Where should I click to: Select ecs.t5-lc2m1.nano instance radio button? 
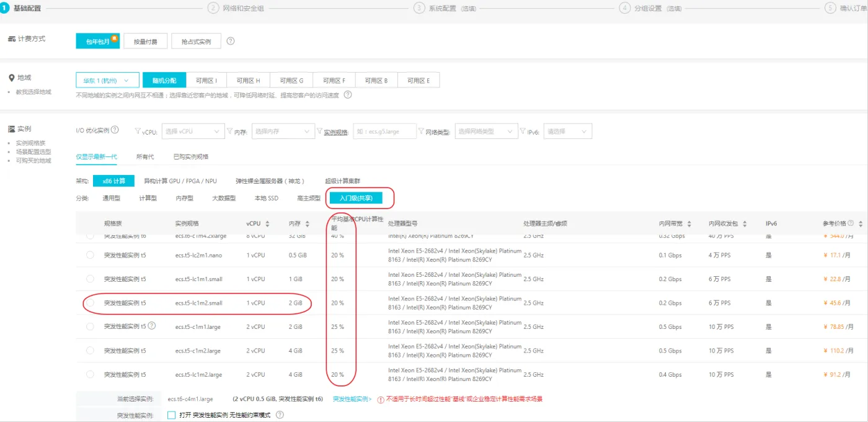[91, 255]
